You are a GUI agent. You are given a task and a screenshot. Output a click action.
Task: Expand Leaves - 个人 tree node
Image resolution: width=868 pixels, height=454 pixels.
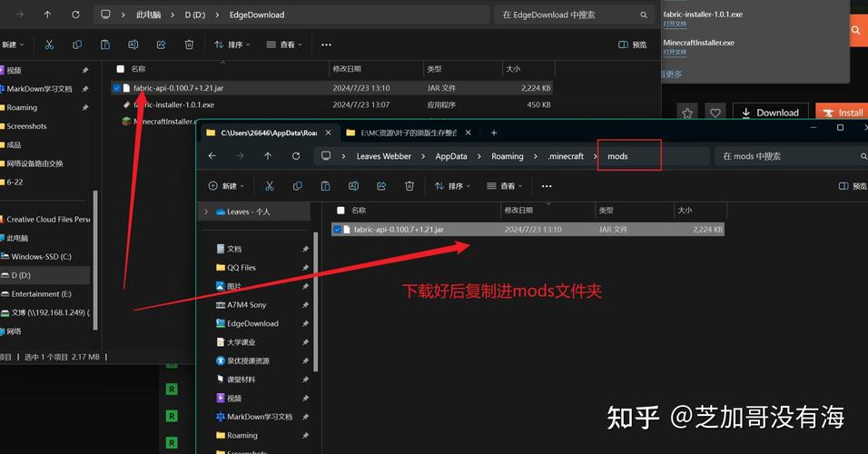tap(206, 212)
